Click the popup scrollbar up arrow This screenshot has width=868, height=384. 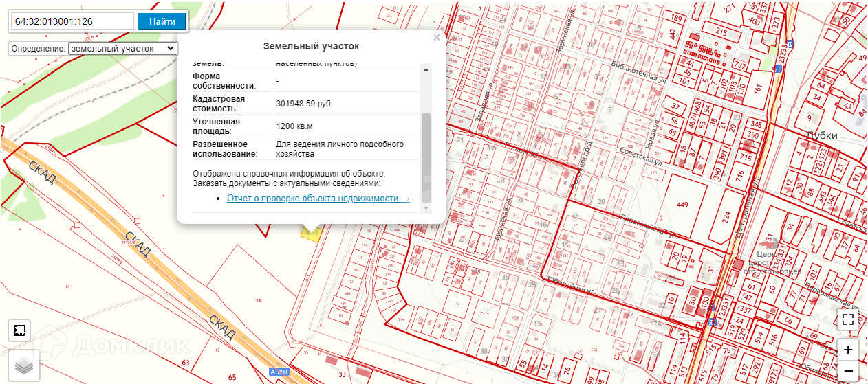coord(426,69)
